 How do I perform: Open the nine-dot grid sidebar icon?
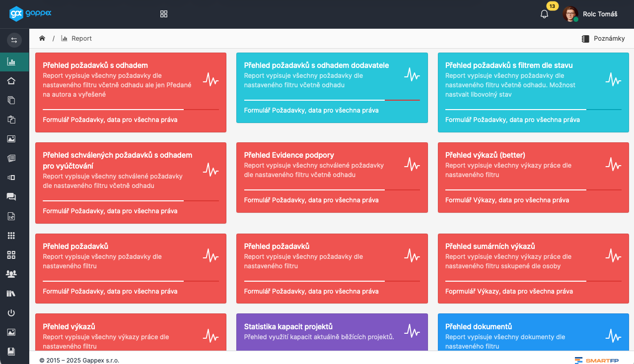pos(11,236)
